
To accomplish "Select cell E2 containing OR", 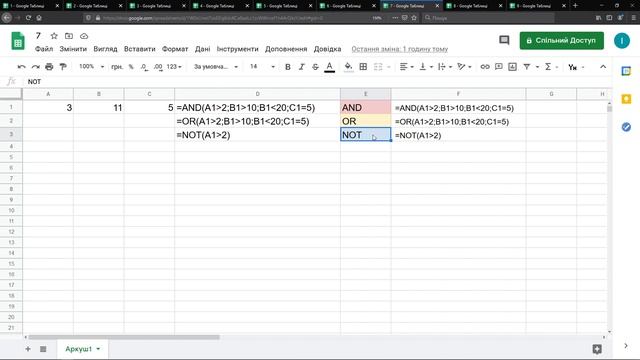I will tap(366, 121).
